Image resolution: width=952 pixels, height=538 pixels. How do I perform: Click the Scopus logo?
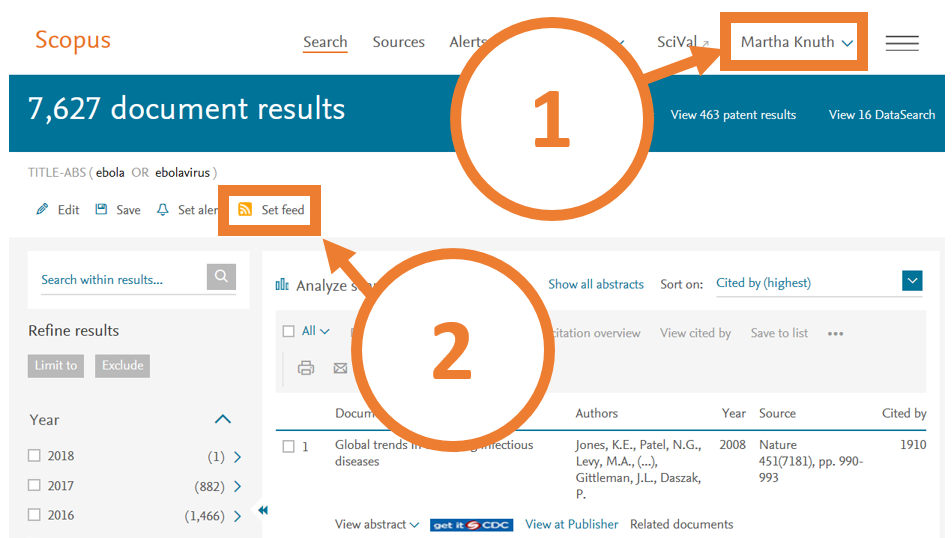pos(73,40)
